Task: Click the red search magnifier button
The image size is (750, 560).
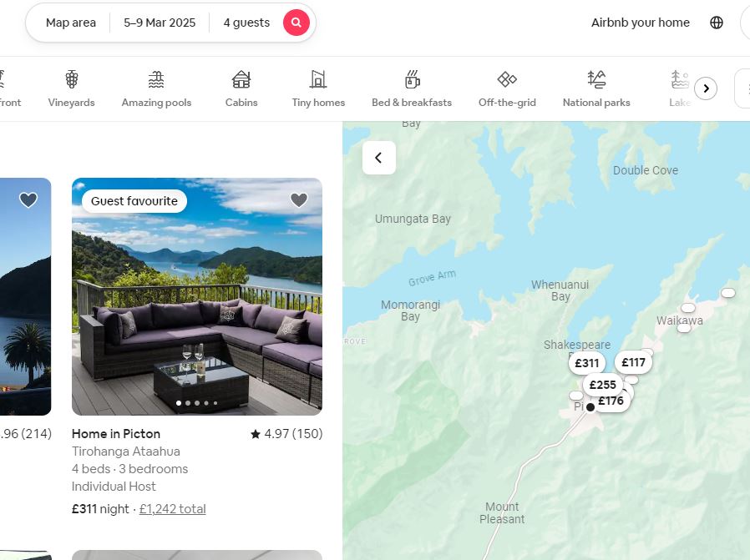Action: pyautogui.click(x=296, y=23)
